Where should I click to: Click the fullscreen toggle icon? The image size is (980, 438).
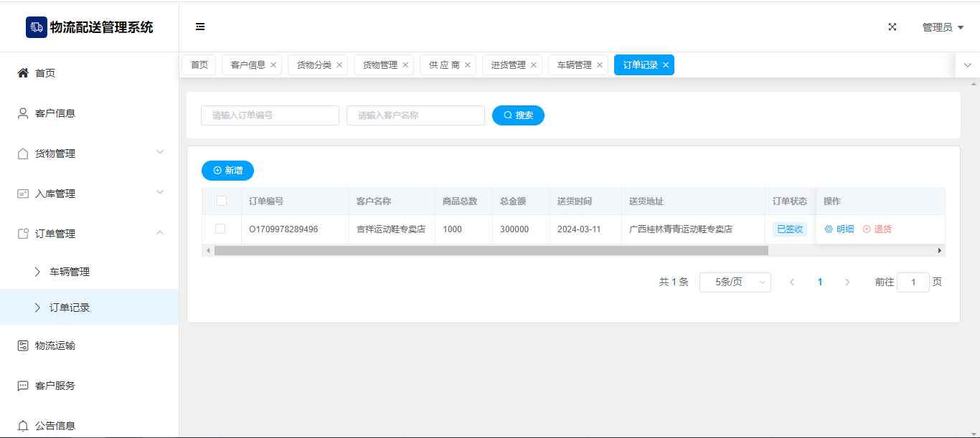point(892,27)
